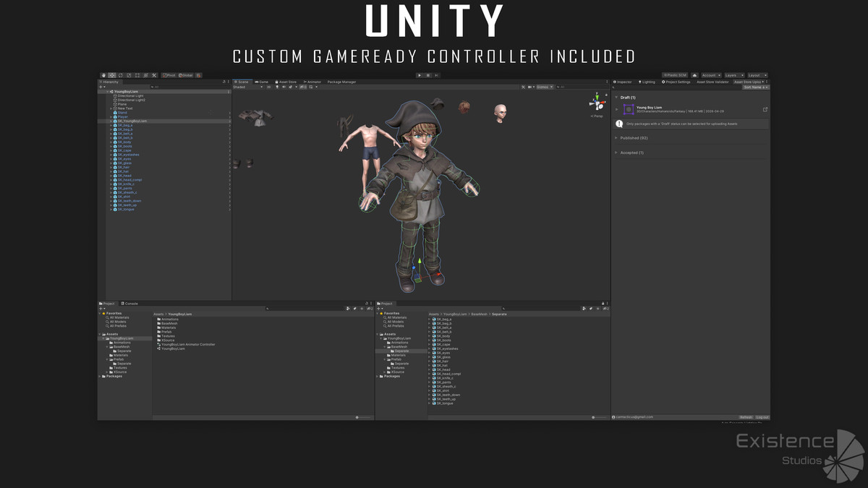Open the Hierarchy add (+) dropdown

click(102, 87)
